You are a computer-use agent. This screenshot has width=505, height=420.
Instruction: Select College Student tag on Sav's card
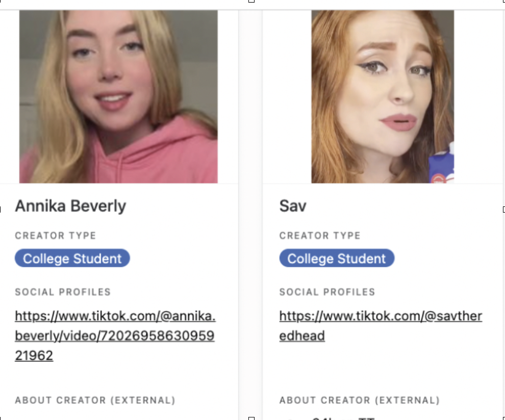click(x=337, y=258)
